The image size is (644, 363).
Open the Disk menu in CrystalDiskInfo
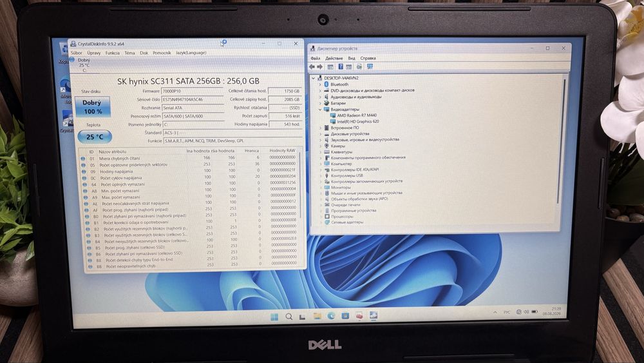pyautogui.click(x=144, y=53)
